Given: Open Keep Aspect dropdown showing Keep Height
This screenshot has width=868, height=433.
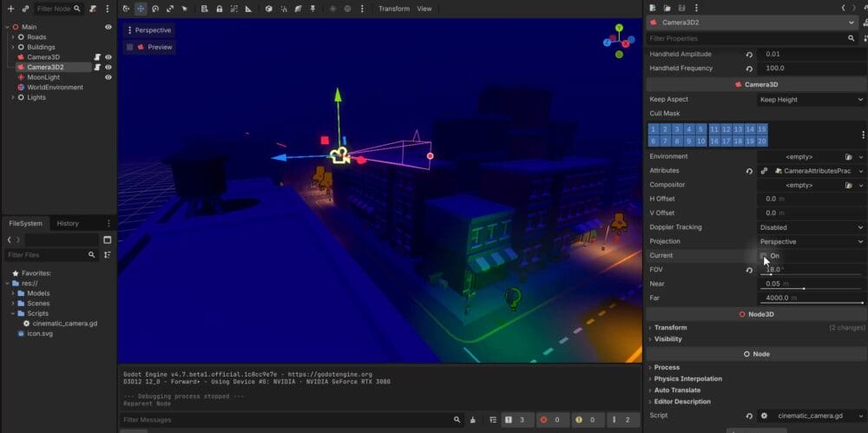Looking at the screenshot, I should click(x=811, y=100).
